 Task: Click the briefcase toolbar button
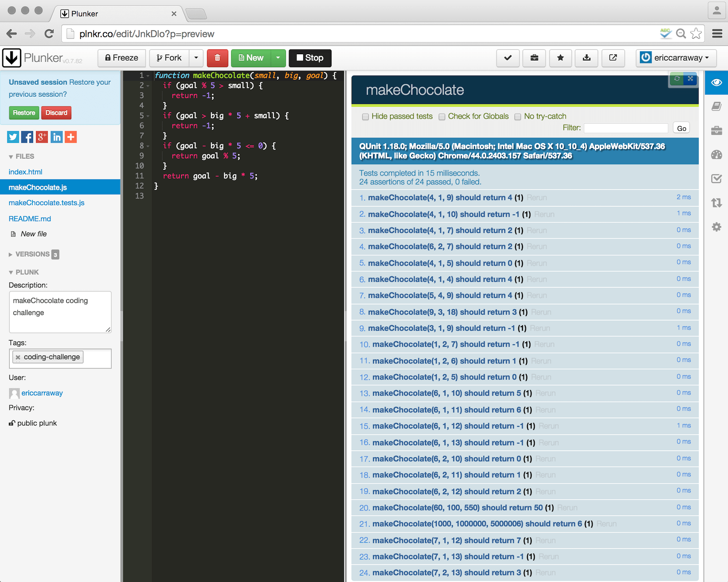pos(534,58)
